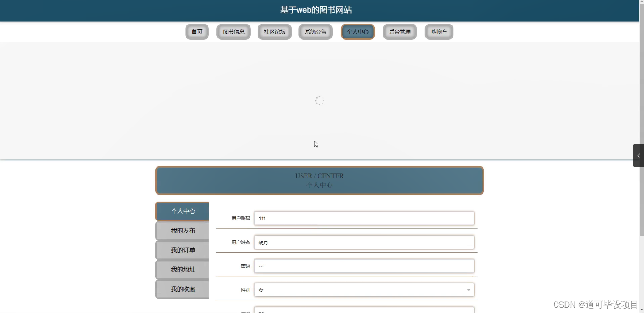Click the 用户账号 account input field
The height and width of the screenshot is (313, 644).
click(364, 218)
